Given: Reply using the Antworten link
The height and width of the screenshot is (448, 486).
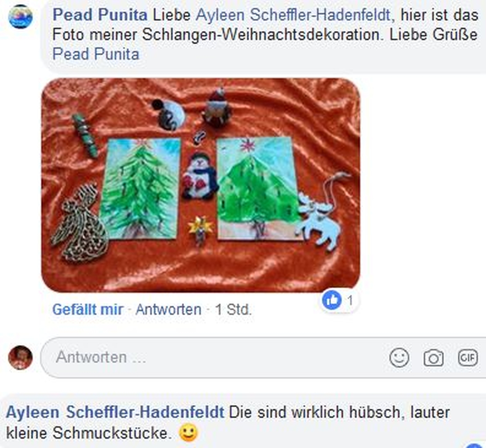Looking at the screenshot, I should tap(169, 310).
